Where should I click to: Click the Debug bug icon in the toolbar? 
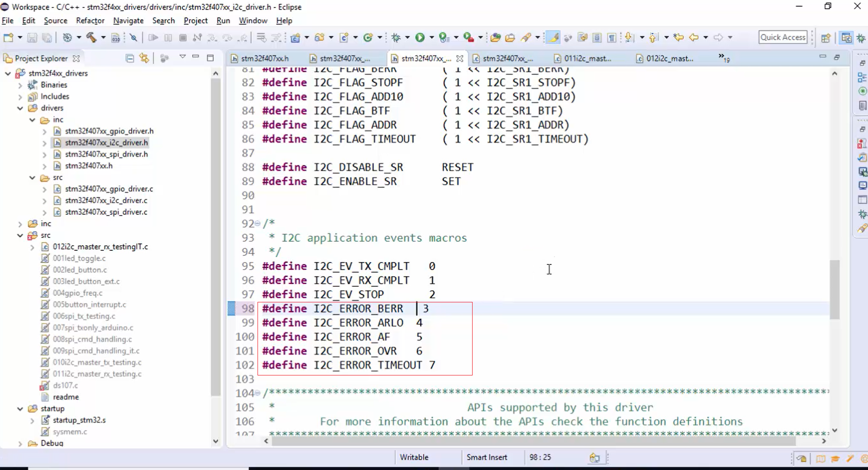396,37
